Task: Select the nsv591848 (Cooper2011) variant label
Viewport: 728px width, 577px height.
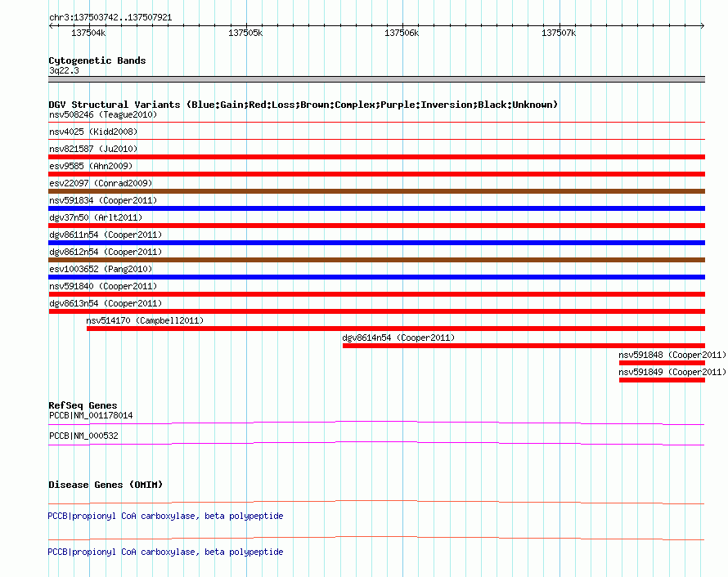Action: pos(672,355)
